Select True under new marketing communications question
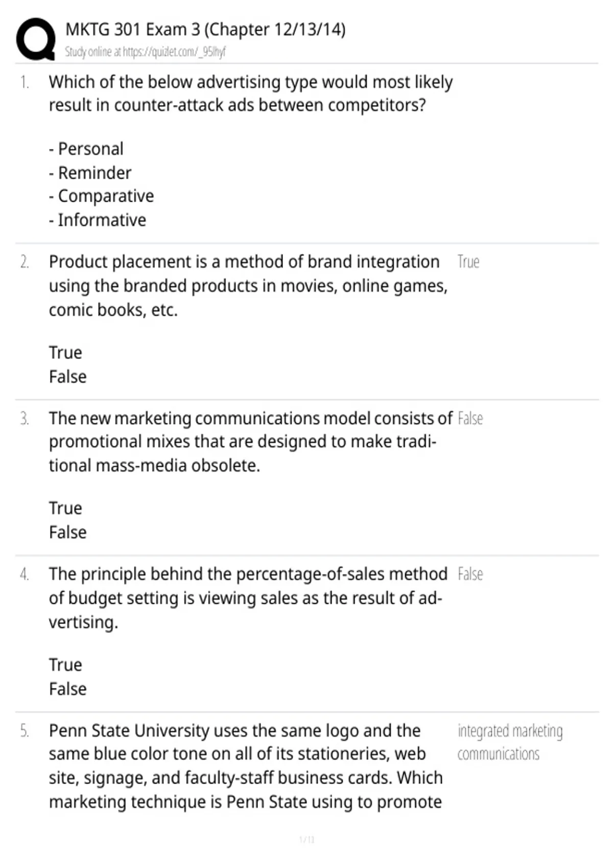Viewport: 613px width, 868px height. click(65, 509)
